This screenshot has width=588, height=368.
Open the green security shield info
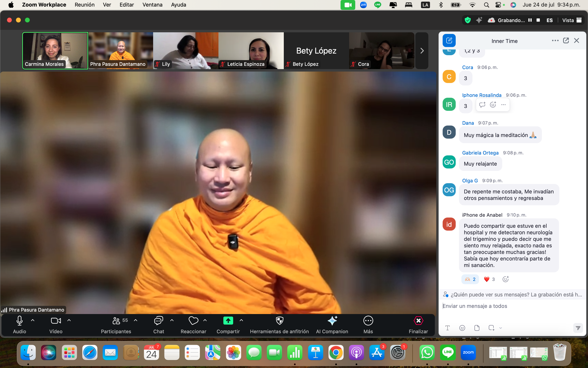click(x=468, y=20)
